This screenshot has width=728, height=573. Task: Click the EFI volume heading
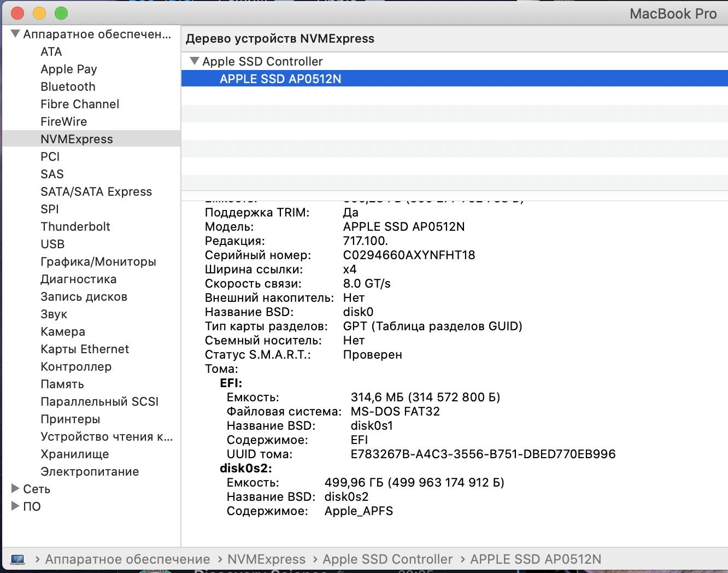click(231, 383)
